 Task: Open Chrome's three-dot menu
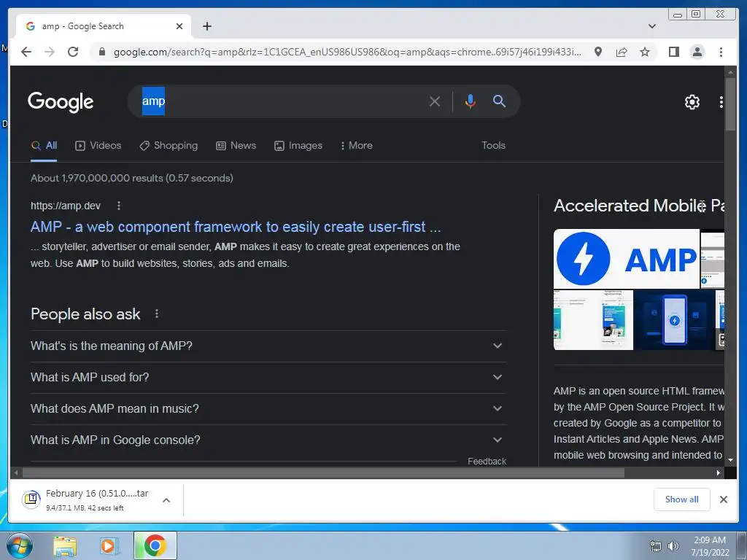pos(721,52)
